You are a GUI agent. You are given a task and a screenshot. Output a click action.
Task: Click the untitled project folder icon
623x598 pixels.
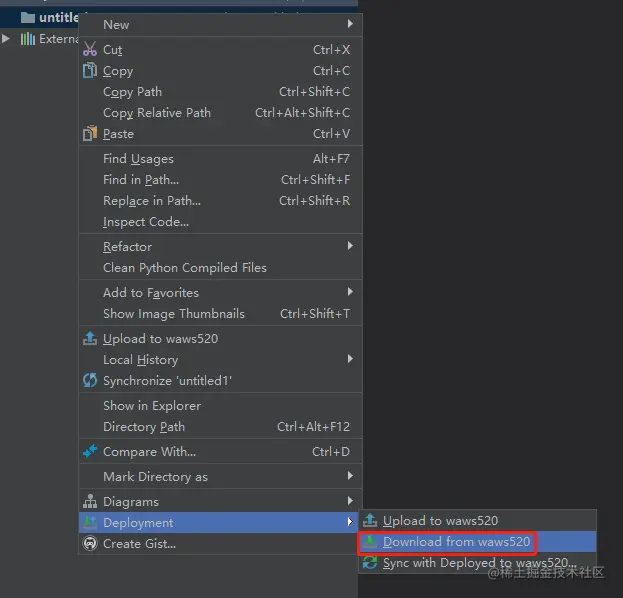pyautogui.click(x=28, y=17)
